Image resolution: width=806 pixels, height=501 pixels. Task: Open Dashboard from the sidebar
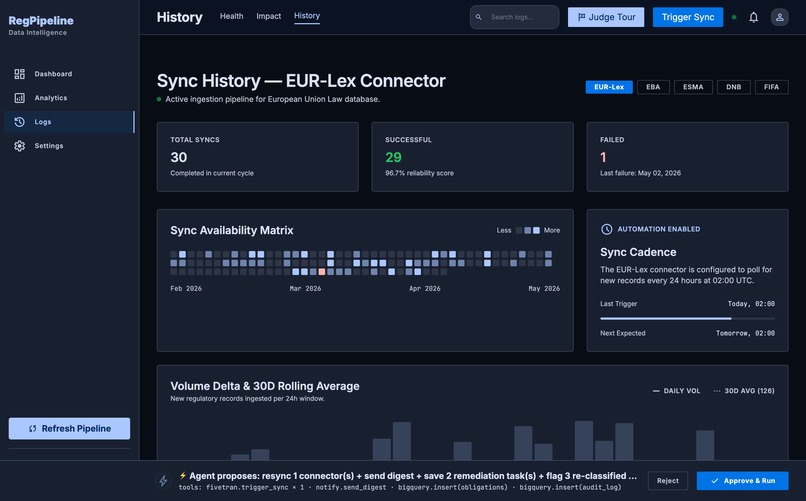69,74
